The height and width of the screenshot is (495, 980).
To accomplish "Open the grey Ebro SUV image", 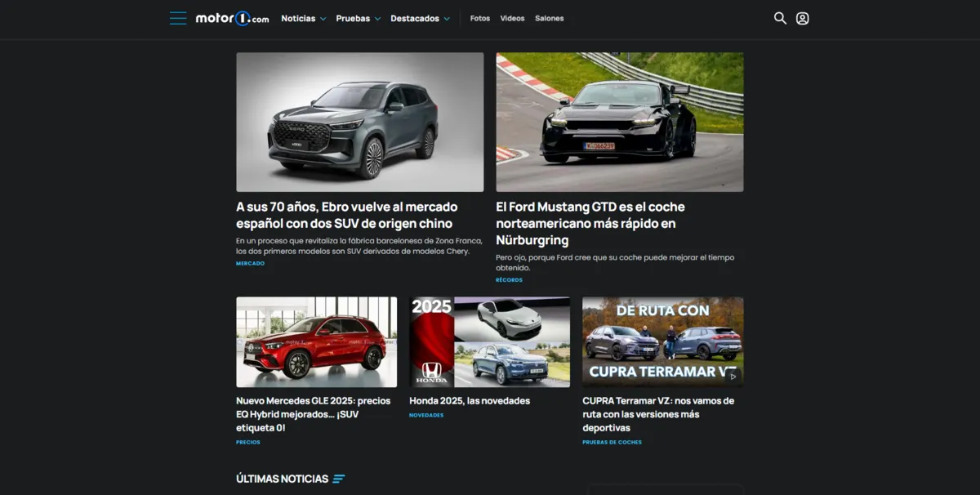I will 360,122.
